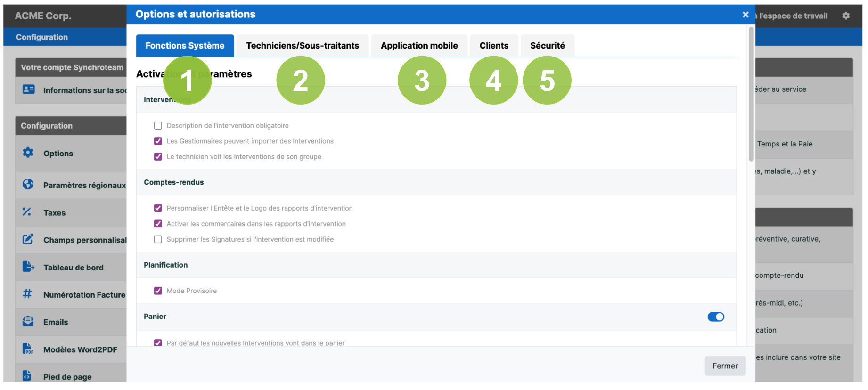Open Paramètres régionaux in sidebar
868x390 pixels.
84,186
